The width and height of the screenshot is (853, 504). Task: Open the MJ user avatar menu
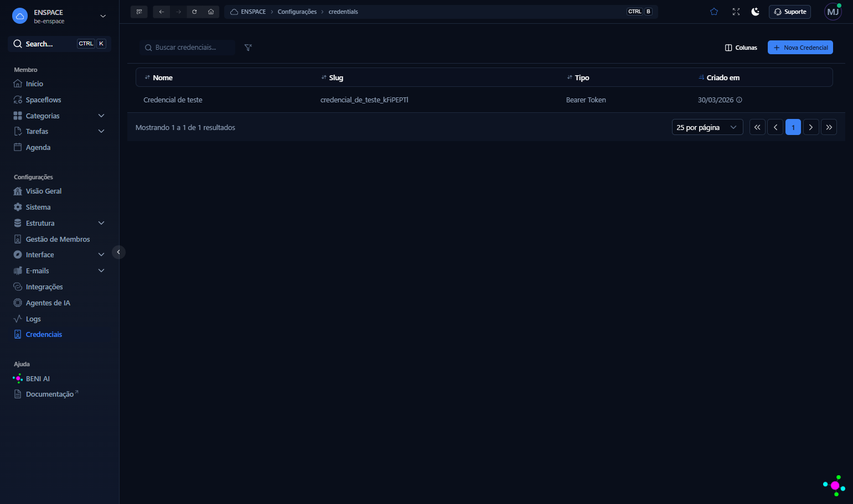point(833,12)
